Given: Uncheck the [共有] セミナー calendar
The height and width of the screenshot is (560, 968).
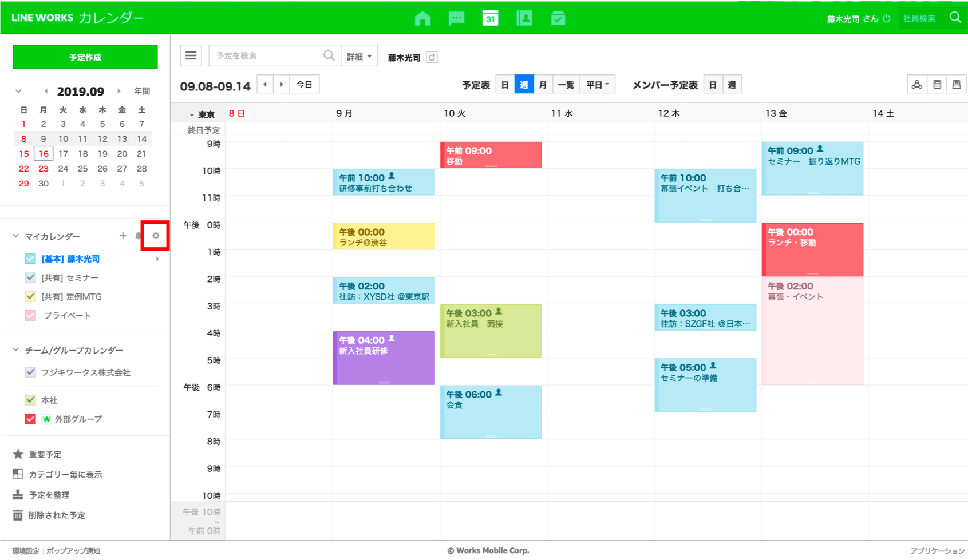Looking at the screenshot, I should [x=30, y=277].
